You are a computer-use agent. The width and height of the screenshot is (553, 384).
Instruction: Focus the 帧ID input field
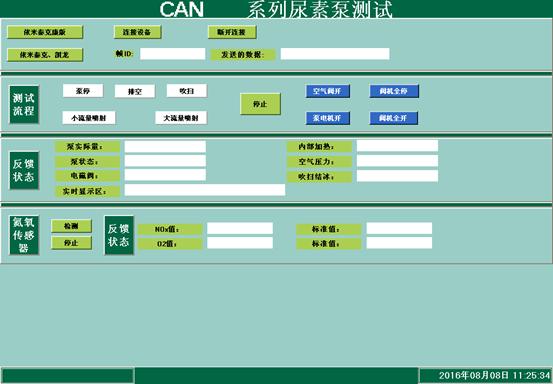tap(172, 54)
